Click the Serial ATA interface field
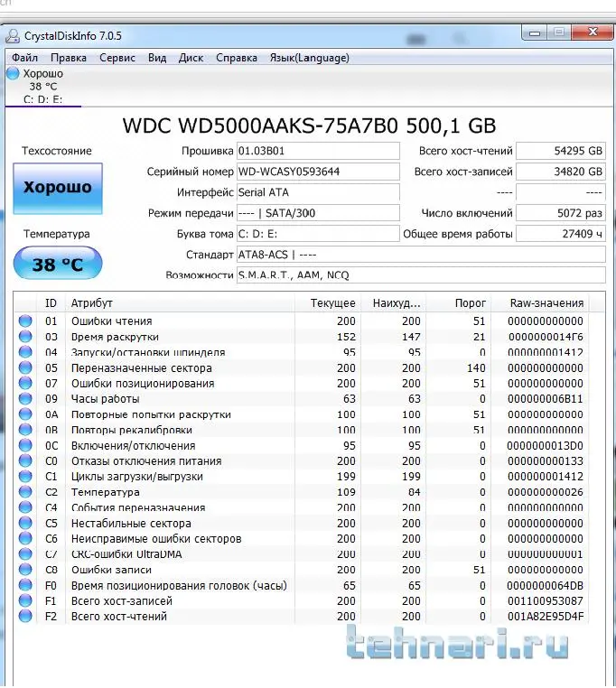Viewport: 616px width, 688px height. click(318, 192)
